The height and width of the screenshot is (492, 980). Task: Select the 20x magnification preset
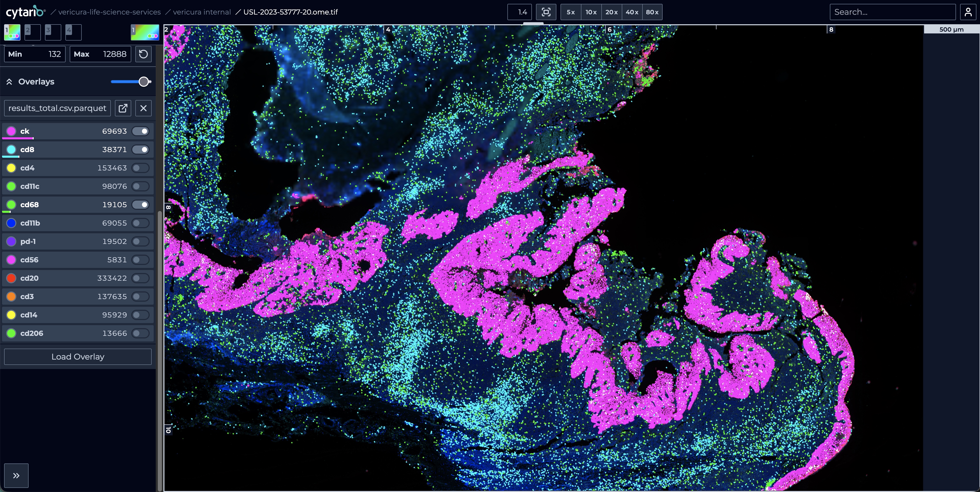pos(611,12)
